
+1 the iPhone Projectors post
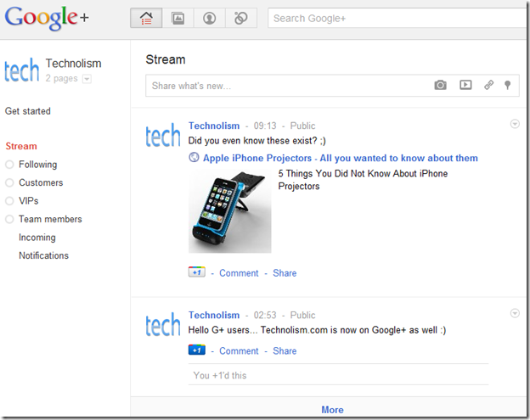pyautogui.click(x=197, y=272)
